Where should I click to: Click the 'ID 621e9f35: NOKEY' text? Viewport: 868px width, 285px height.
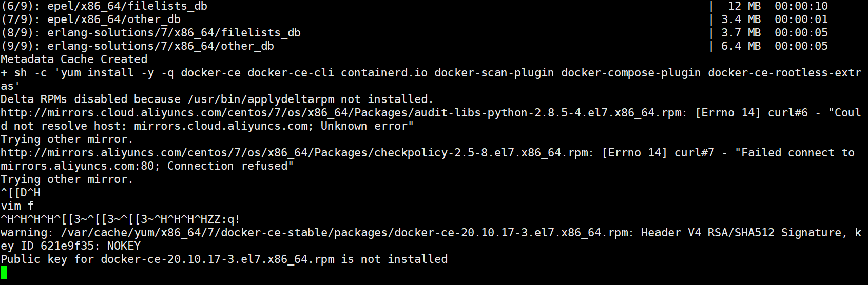coord(81,246)
